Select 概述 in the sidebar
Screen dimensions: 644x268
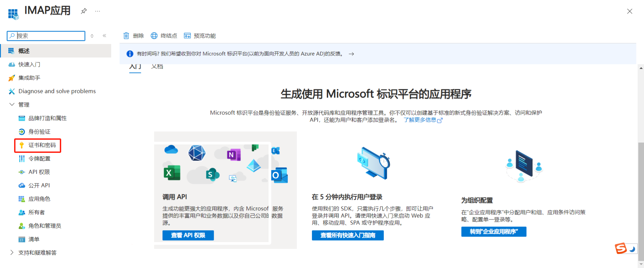click(55, 51)
